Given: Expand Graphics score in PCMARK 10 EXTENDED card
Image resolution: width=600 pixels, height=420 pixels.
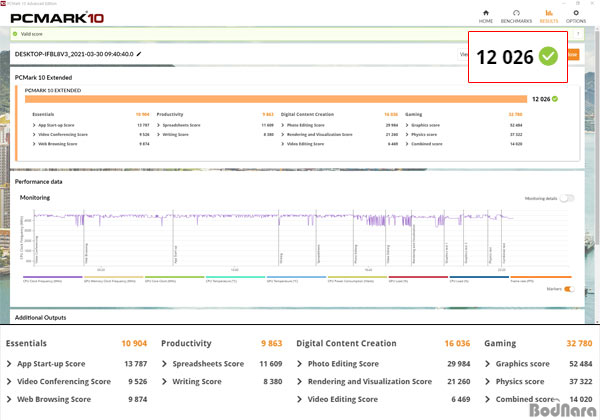Looking at the screenshot, I should (407, 125).
